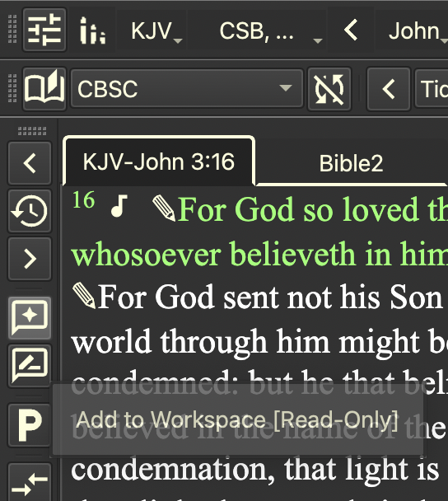Click the main toolbar drag handle grip
The width and height of the screenshot is (448, 501).
12,29
